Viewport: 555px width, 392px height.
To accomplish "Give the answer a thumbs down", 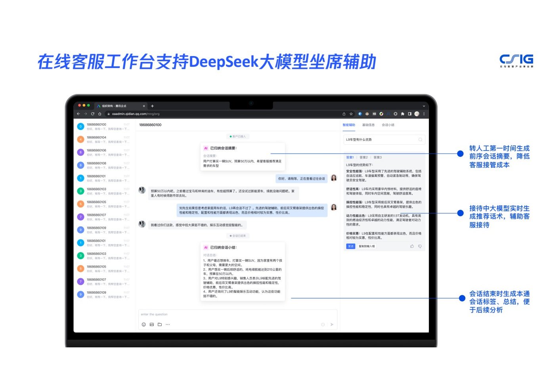I will pyautogui.click(x=420, y=246).
